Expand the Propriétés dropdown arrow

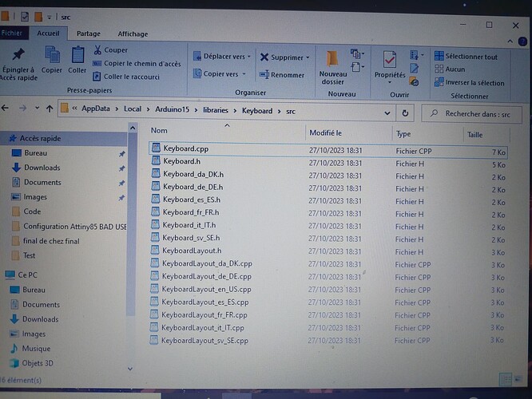[390, 82]
